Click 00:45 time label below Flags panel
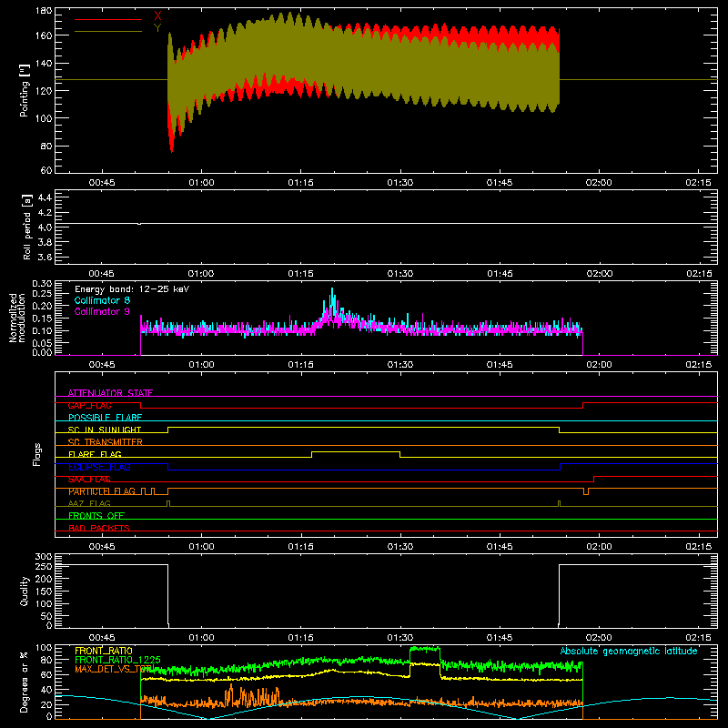 point(102,547)
